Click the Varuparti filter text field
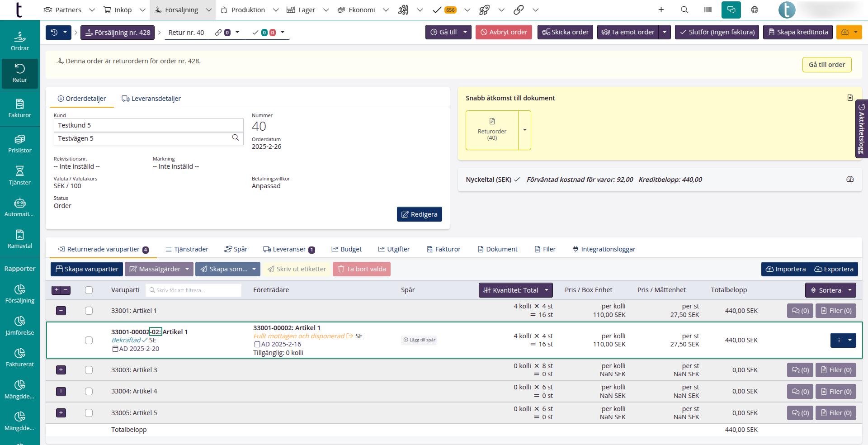This screenshot has width=868, height=445. pyautogui.click(x=194, y=290)
